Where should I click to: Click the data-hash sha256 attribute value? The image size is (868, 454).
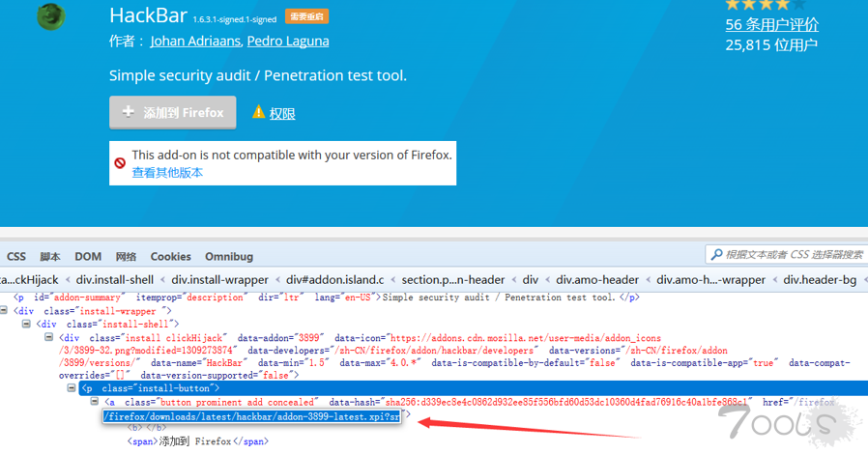pyautogui.click(x=565, y=402)
